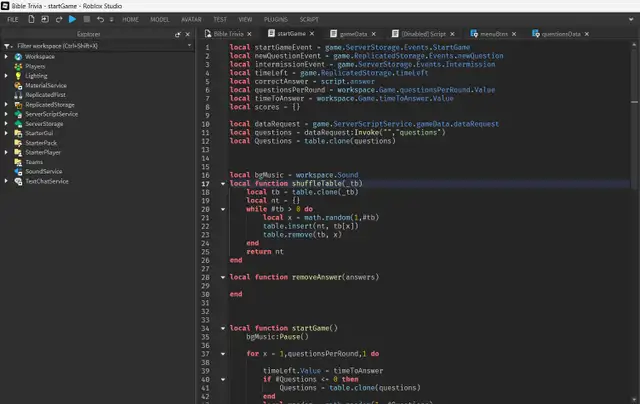This screenshot has width=640, height=404.
Task: Select the Workspace globe icon
Action: coord(18,57)
